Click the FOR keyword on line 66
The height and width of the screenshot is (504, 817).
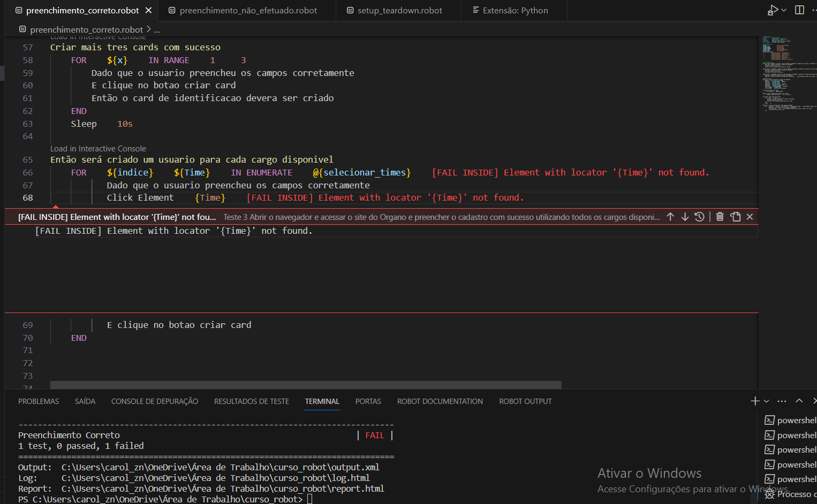[79, 172]
